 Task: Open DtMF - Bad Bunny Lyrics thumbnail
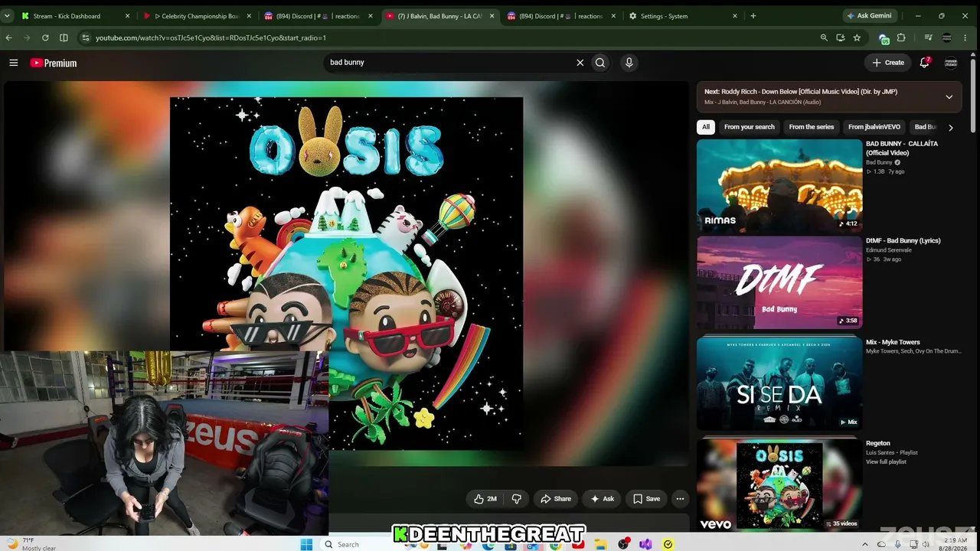click(x=779, y=282)
